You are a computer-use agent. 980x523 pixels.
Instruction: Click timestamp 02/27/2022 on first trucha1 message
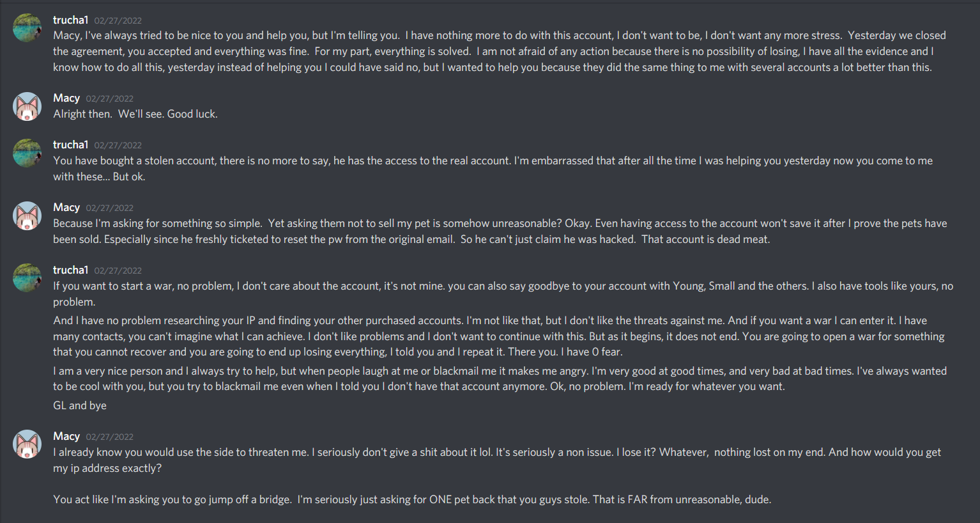pos(118,20)
